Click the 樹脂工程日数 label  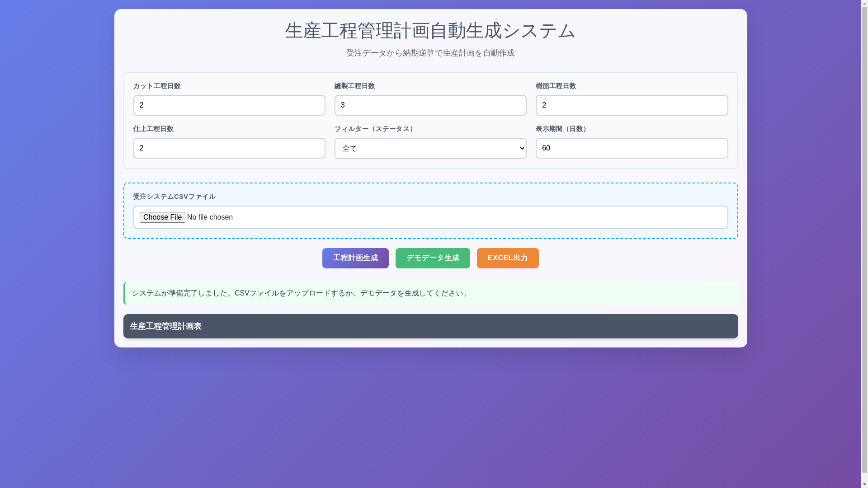[556, 86]
